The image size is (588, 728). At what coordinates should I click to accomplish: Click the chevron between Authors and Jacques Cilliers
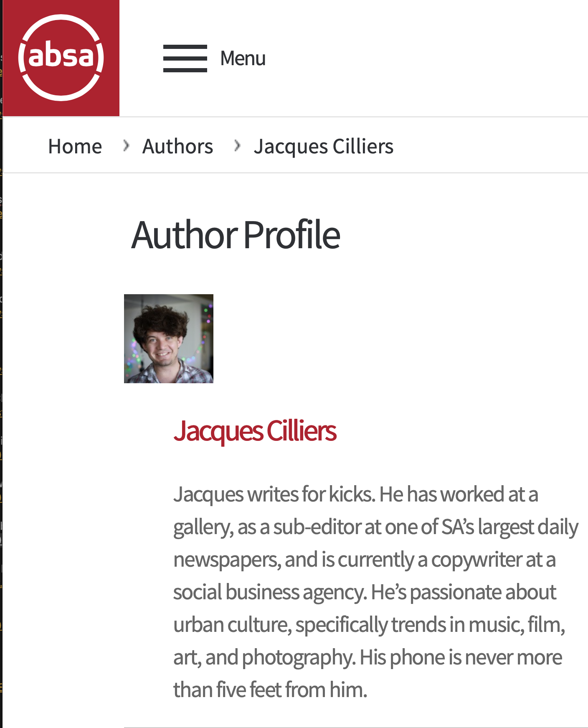click(x=238, y=145)
